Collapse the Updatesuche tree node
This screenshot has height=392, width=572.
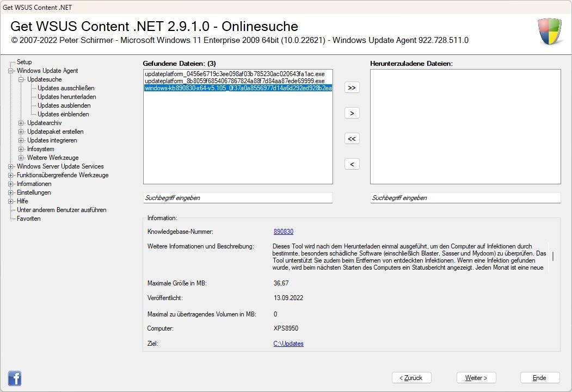click(x=21, y=79)
